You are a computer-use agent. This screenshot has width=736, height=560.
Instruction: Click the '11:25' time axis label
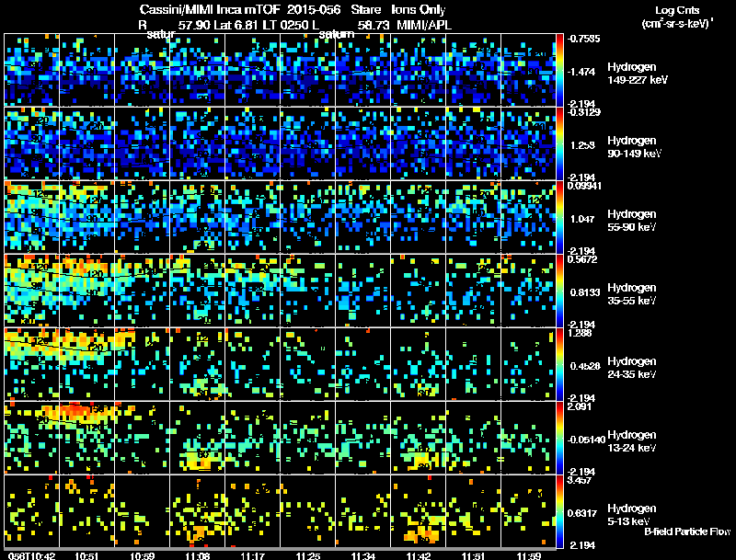308,556
